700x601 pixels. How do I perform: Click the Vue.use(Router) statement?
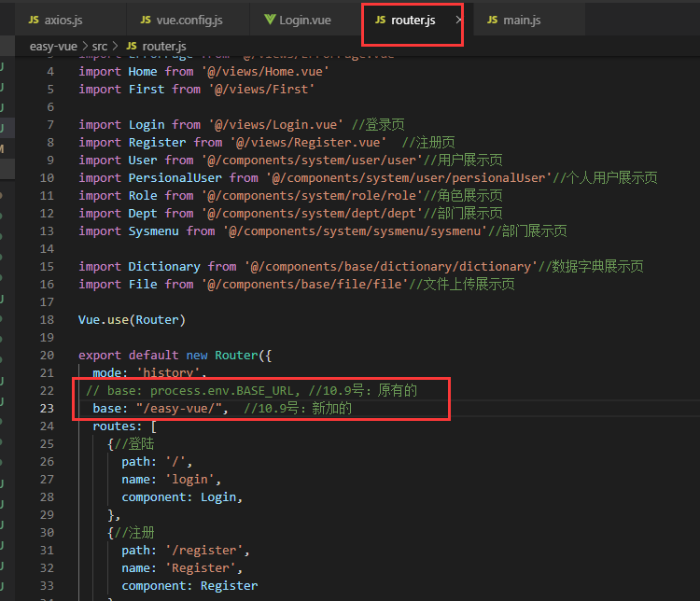click(x=132, y=320)
